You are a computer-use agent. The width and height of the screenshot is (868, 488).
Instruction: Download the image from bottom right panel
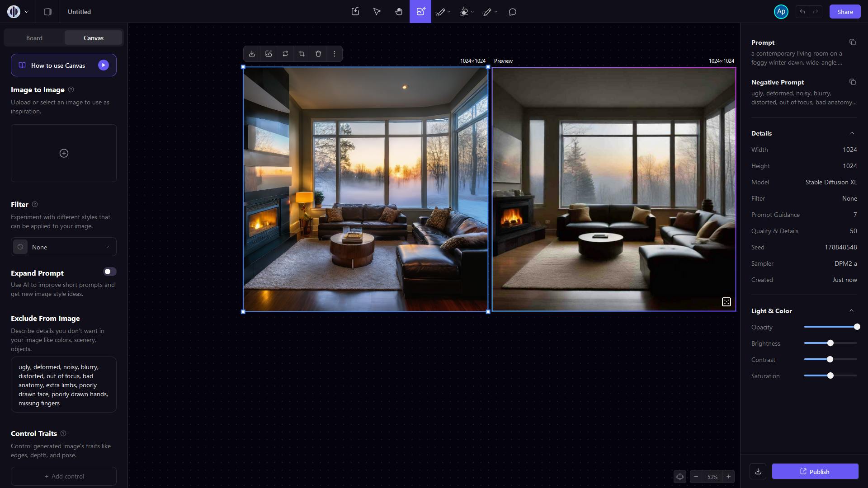pos(758,471)
